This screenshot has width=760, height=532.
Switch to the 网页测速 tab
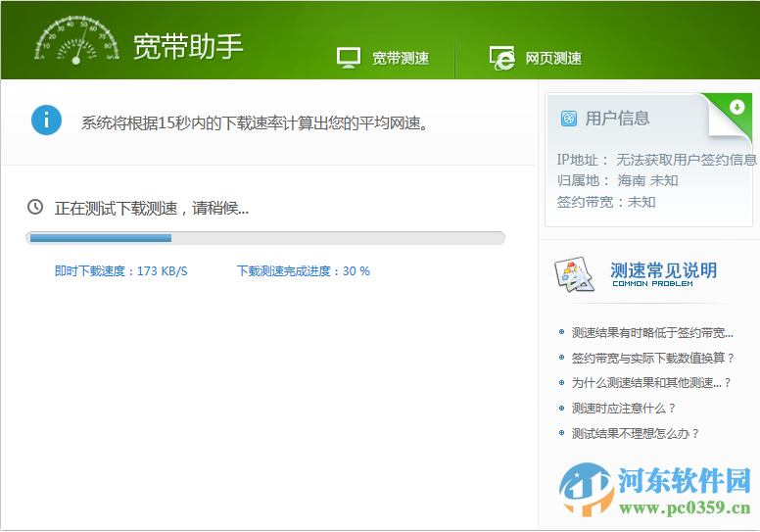553,58
